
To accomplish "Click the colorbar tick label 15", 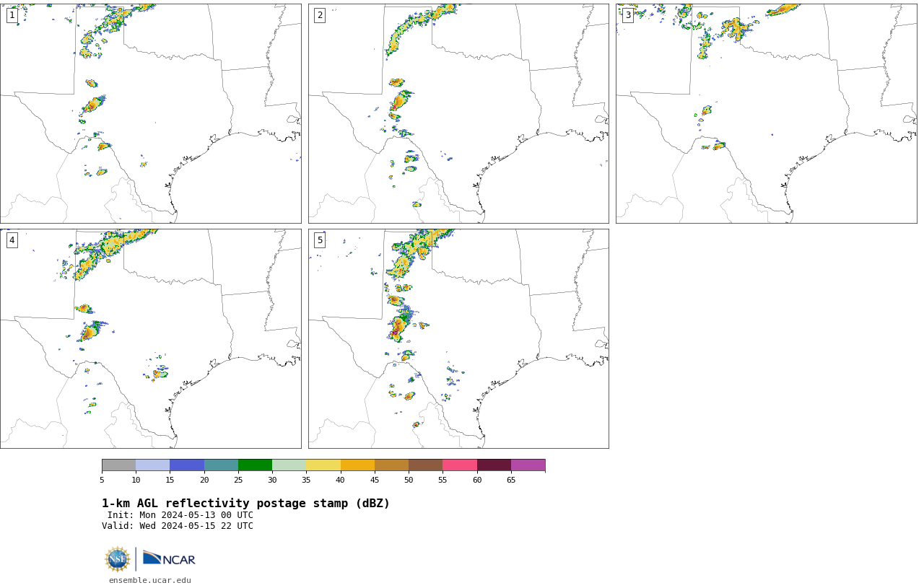I will pyautogui.click(x=170, y=480).
